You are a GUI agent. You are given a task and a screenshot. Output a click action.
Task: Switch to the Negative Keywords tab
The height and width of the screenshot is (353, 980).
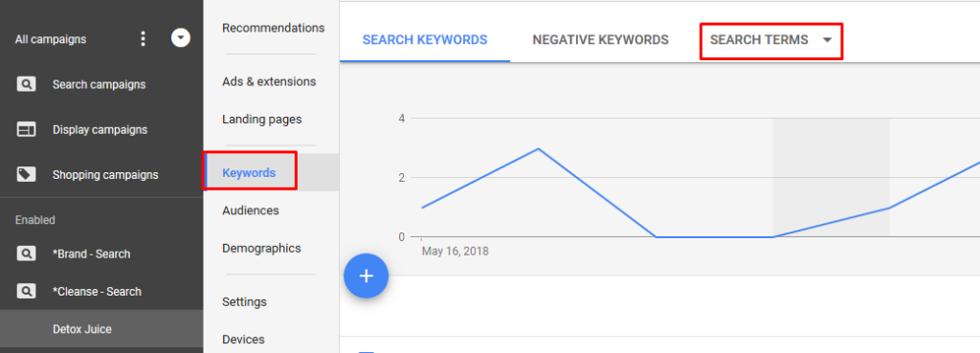pos(601,40)
